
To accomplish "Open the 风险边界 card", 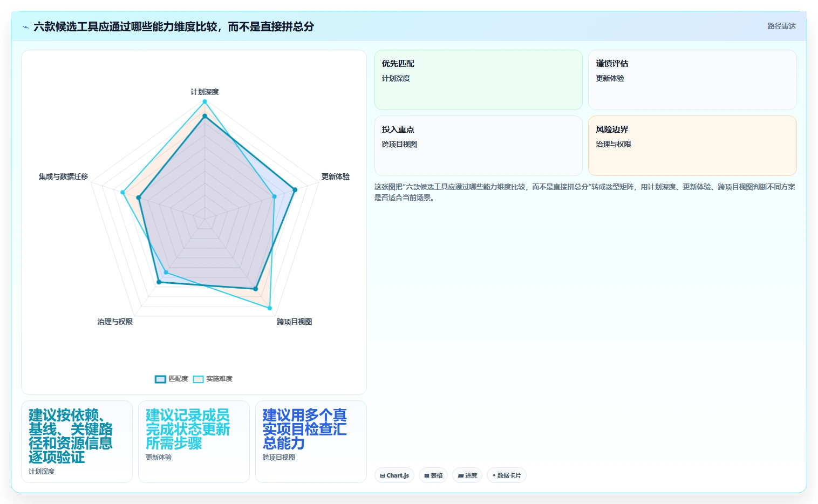I will [692, 146].
